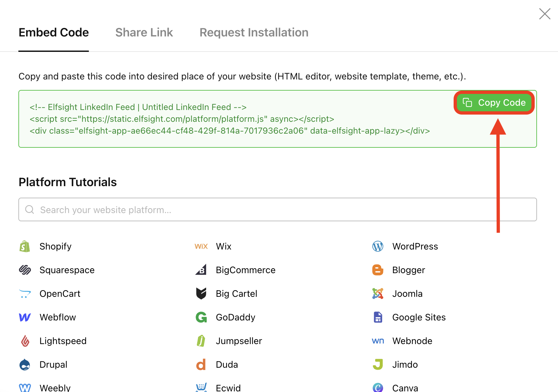Select the Embed Code tab
Image resolution: width=558 pixels, height=392 pixels.
[x=54, y=33]
